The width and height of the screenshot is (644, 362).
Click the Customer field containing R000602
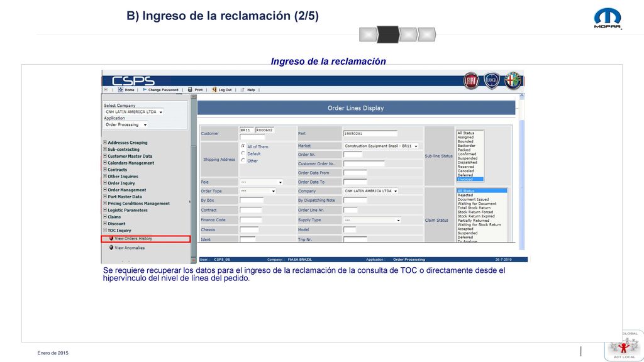tap(265, 129)
